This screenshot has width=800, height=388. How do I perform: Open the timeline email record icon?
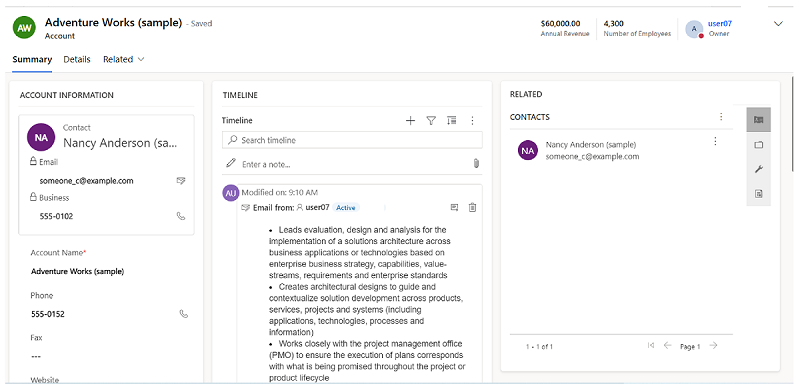(455, 207)
